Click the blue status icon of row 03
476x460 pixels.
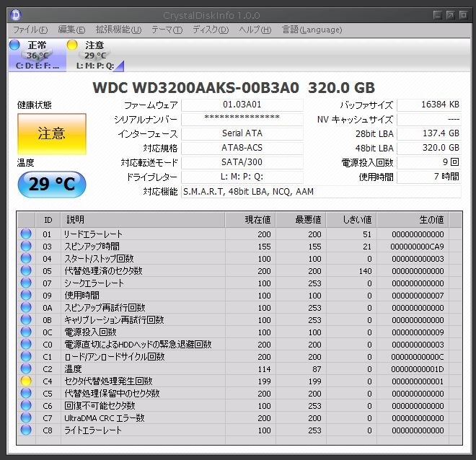coord(26,246)
